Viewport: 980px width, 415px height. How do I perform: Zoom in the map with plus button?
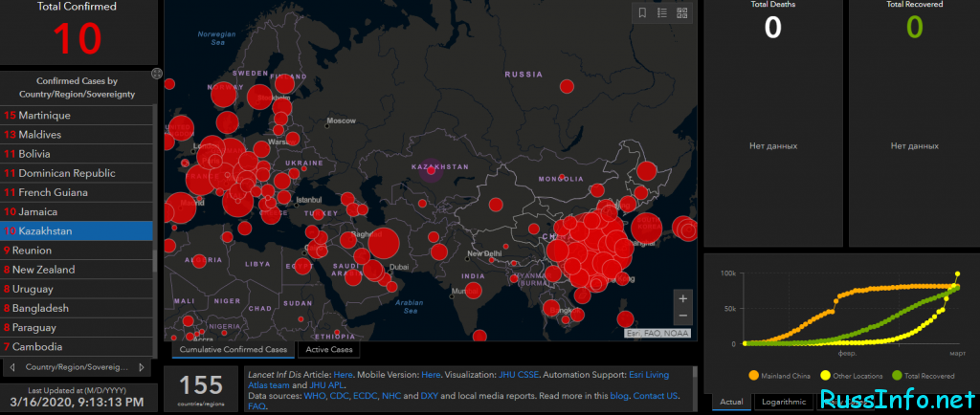(683, 298)
